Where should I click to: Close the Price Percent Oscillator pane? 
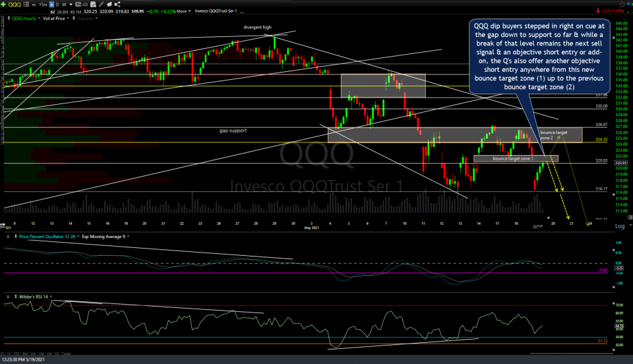pyautogui.click(x=8, y=237)
